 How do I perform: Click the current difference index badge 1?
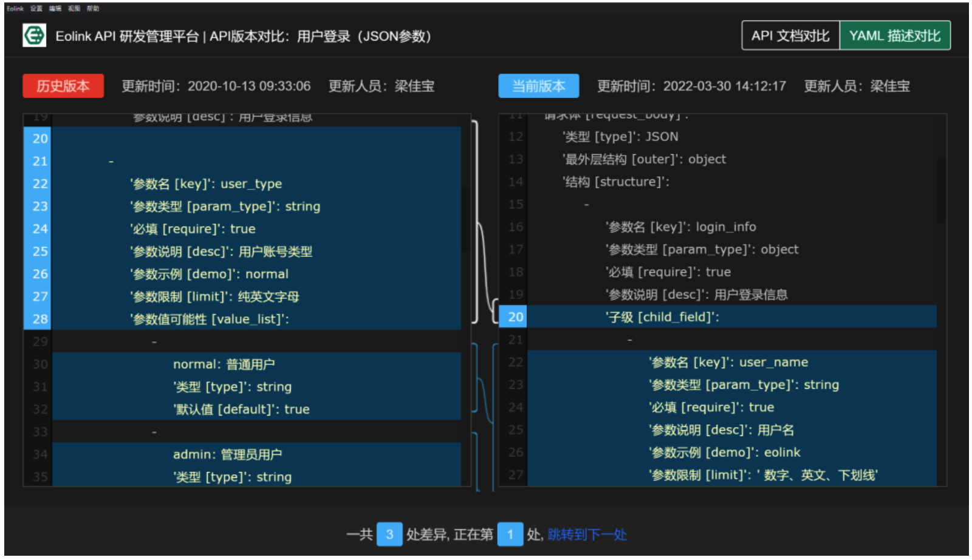(510, 534)
